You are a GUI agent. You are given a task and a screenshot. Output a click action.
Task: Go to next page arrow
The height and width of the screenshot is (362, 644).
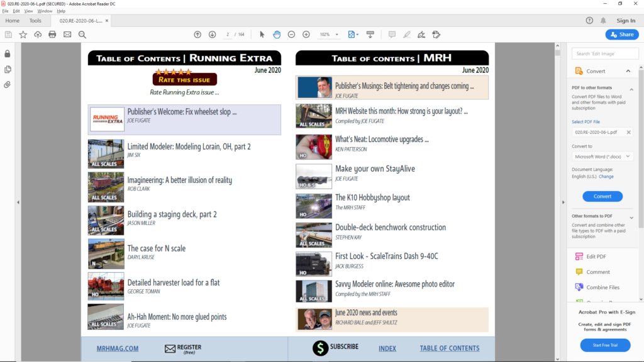point(213,35)
